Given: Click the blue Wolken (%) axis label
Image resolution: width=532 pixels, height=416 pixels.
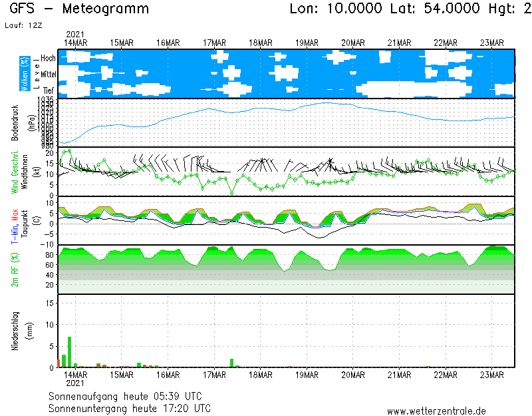Looking at the screenshot, I should pos(24,73).
